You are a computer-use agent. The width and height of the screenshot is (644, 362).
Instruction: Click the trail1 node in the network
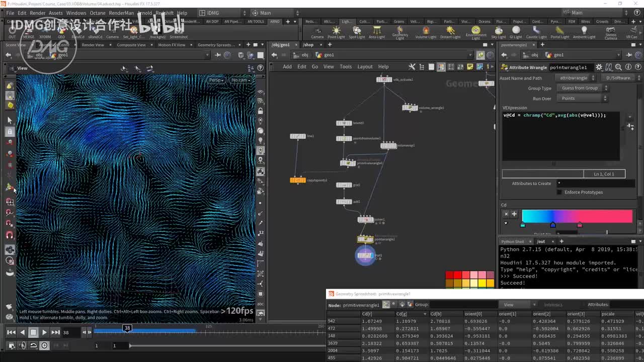(365, 255)
